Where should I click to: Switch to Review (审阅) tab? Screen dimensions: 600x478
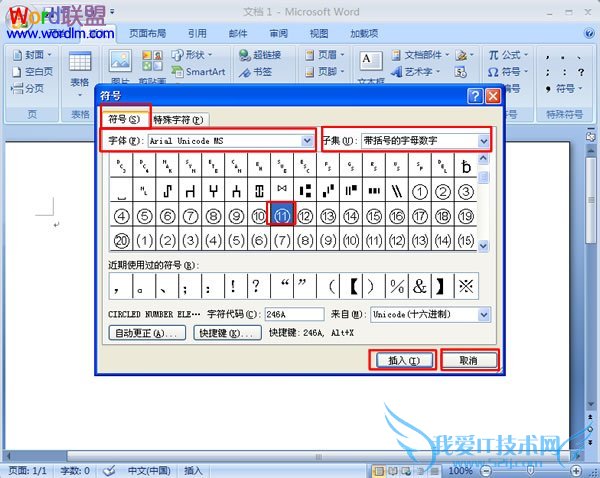(x=279, y=33)
